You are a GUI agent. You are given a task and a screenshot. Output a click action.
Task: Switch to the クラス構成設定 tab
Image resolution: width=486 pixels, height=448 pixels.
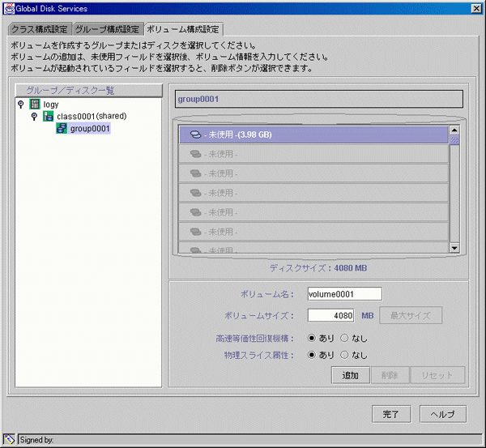[40, 29]
